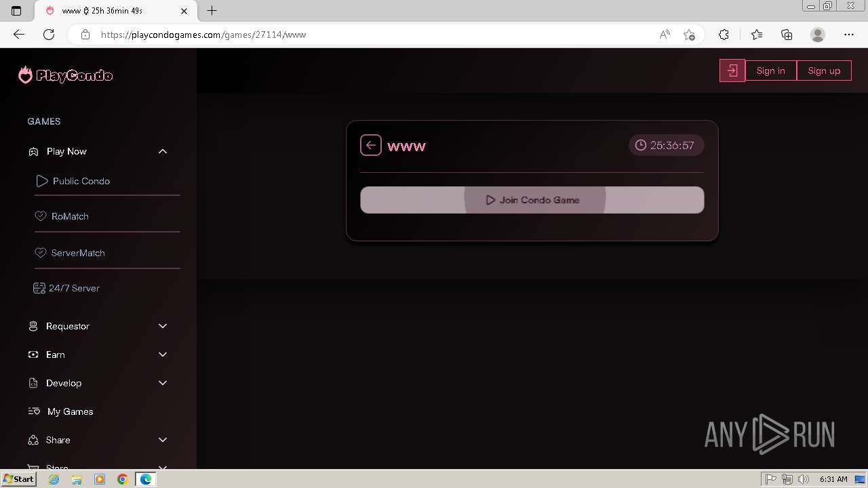Open the tab actions menu icon
This screenshot has height=488, width=868.
16,11
